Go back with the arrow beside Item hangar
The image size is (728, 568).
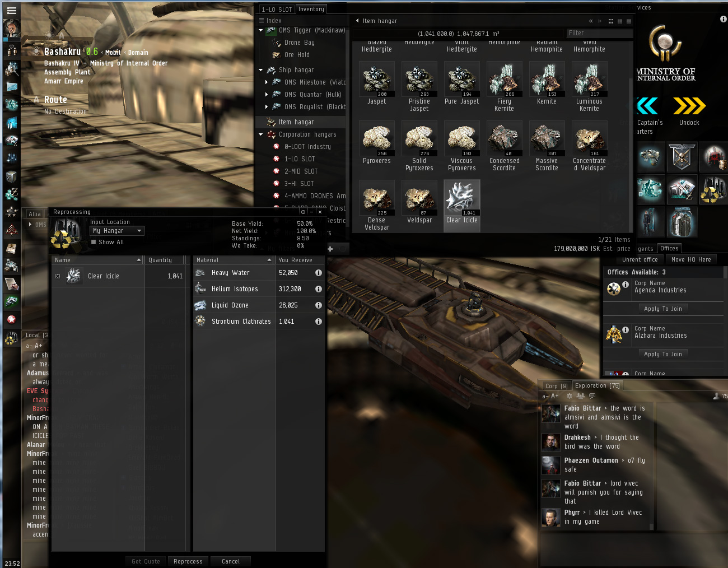[x=357, y=21]
